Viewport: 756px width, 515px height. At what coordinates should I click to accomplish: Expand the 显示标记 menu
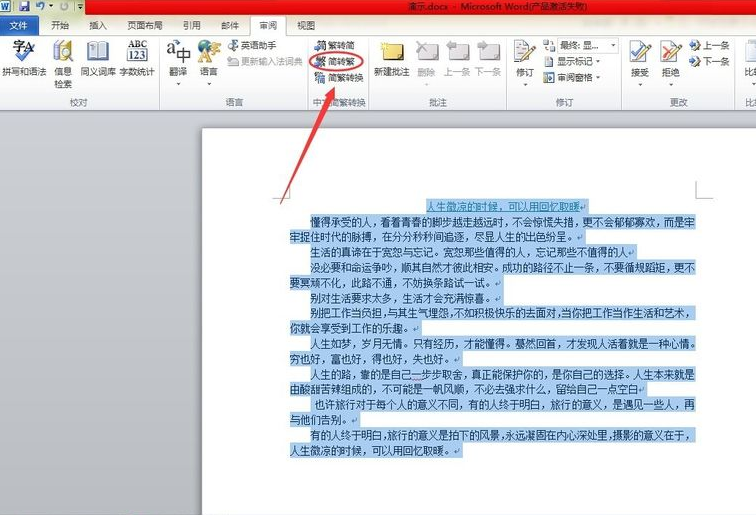572,61
